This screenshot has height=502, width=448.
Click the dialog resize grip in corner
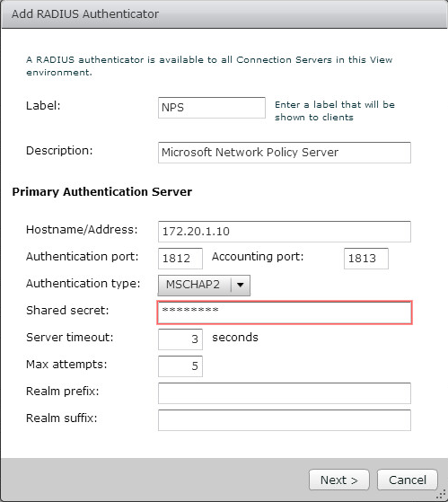pyautogui.click(x=442, y=495)
